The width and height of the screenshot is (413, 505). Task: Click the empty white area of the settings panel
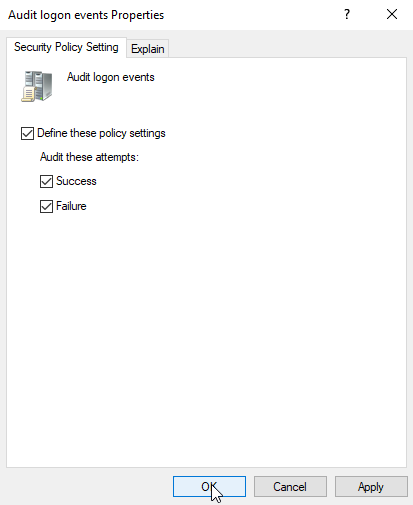(x=207, y=333)
